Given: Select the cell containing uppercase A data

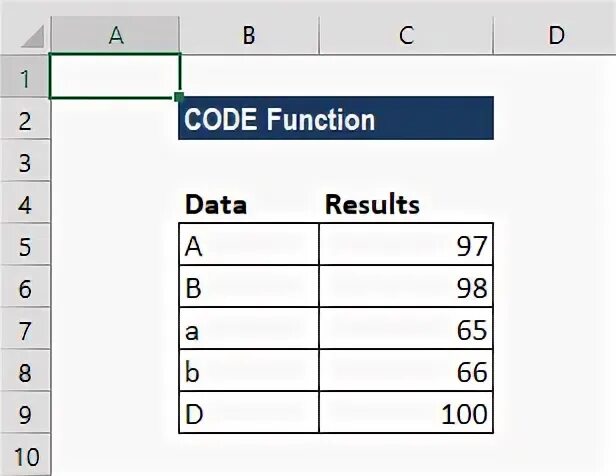Looking at the screenshot, I should tap(249, 244).
